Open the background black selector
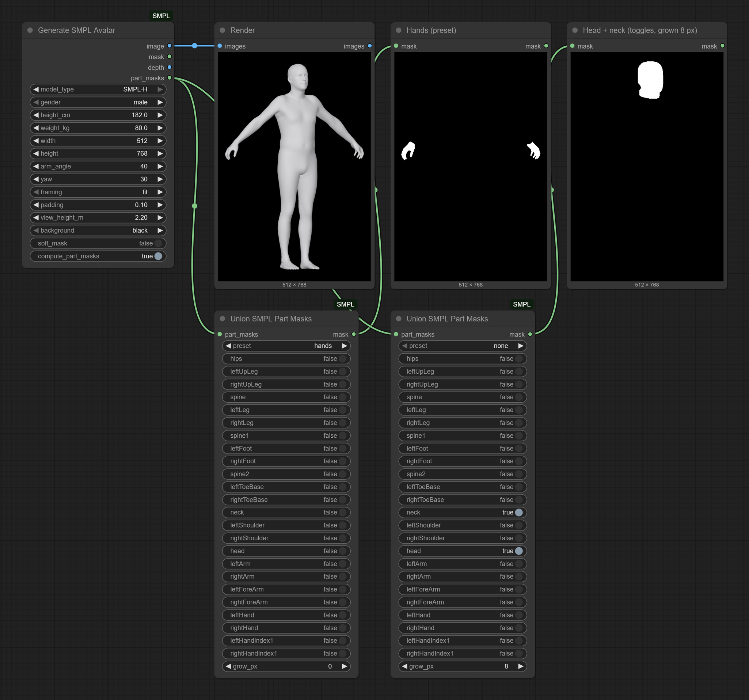This screenshot has width=749, height=700. point(98,230)
